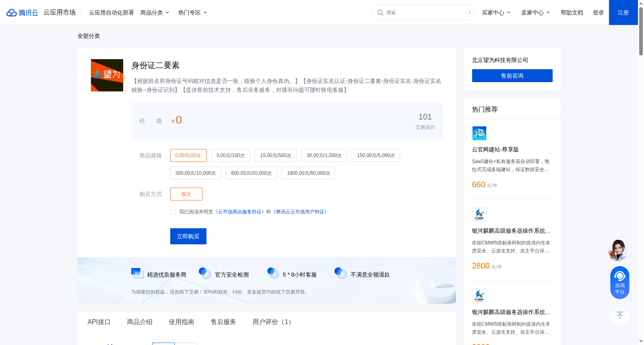Click the back-to-top arrow icon
This screenshot has height=345, width=644.
[620, 315]
